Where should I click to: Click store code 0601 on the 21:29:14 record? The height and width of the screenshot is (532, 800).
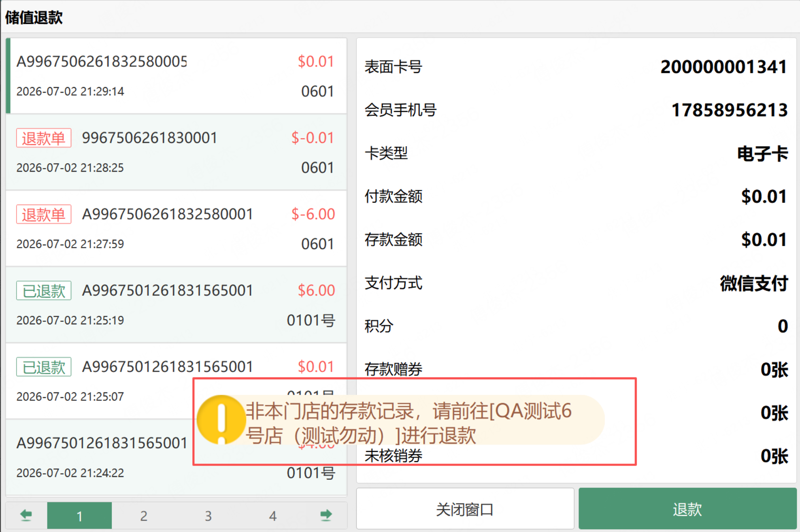317,92
